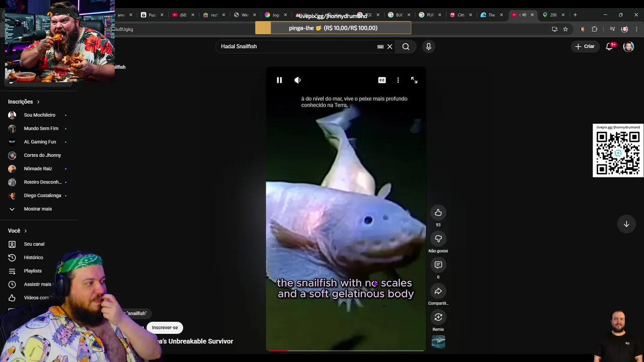Screen dimensions: 644x362
Task: Switch to the 208 Maps tab
Action: click(x=553, y=15)
